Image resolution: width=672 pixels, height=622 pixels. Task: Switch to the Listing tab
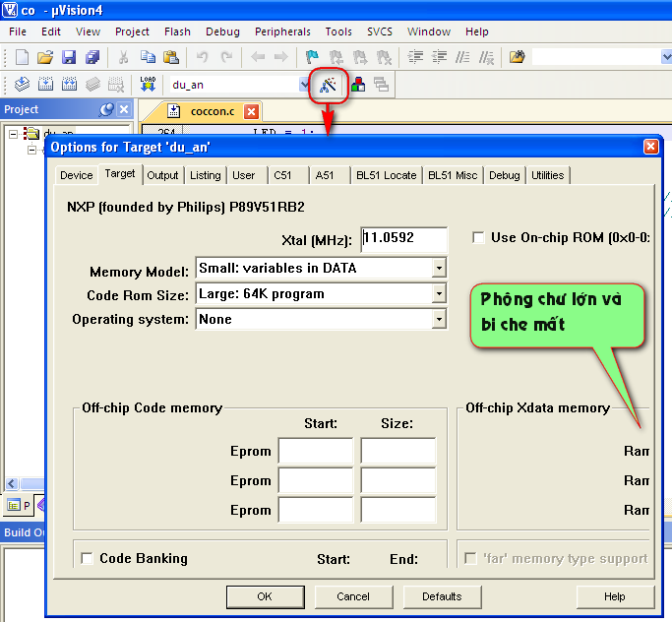(x=206, y=175)
